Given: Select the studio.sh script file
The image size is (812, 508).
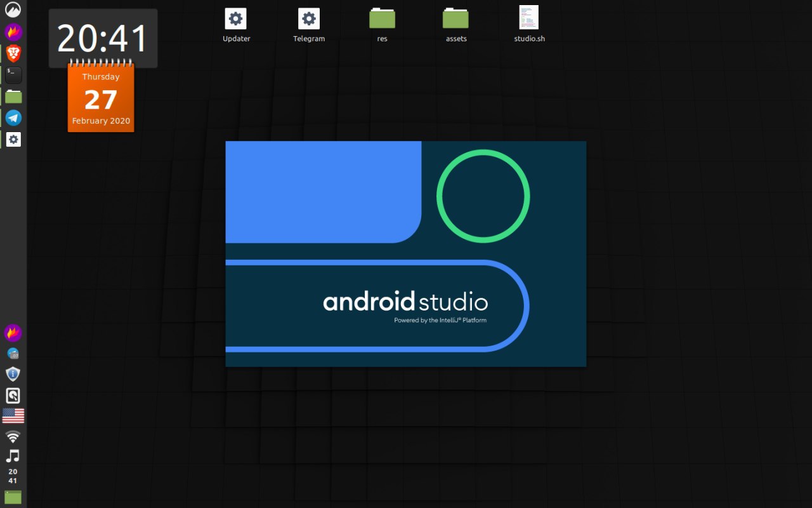Looking at the screenshot, I should (x=529, y=25).
